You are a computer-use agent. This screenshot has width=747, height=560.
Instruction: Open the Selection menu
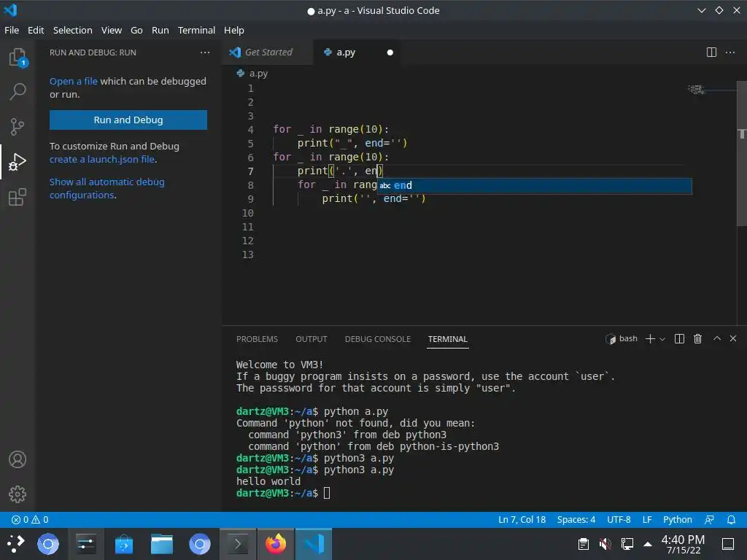72,30
